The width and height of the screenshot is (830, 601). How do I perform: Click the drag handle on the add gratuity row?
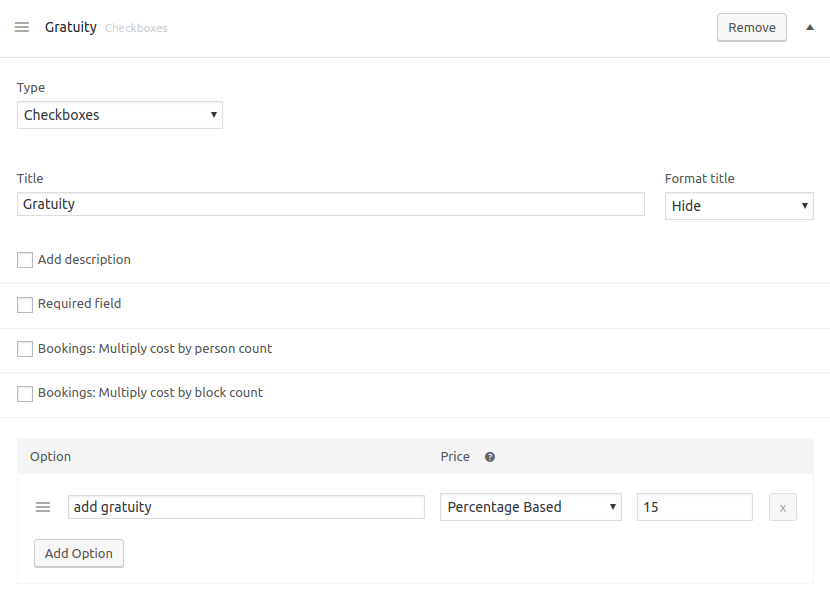(x=43, y=507)
